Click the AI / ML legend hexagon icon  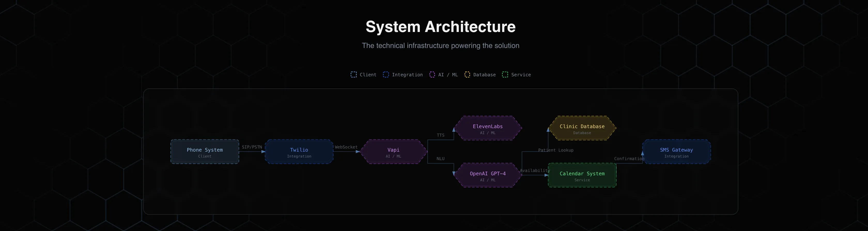pos(432,75)
